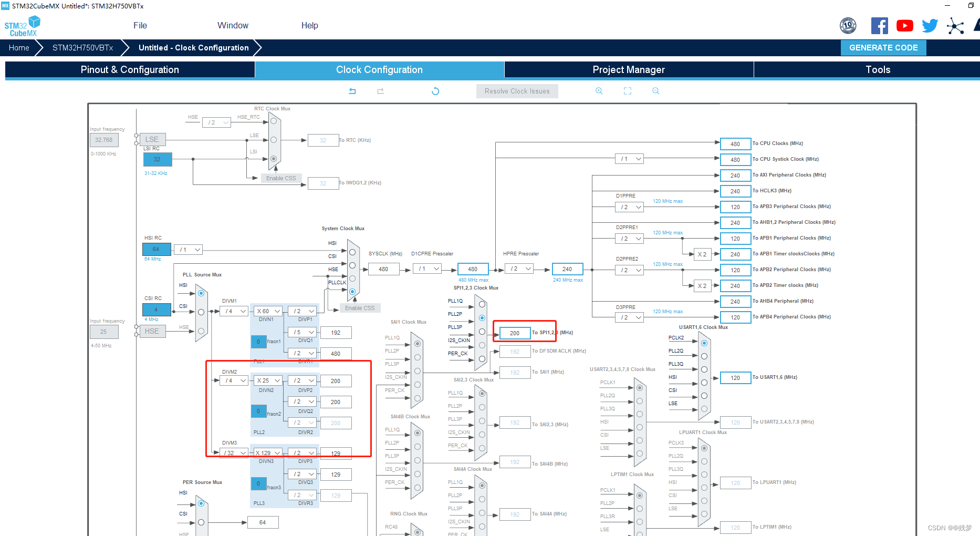This screenshot has width=980, height=536.
Task: Select PCLK2 in USART1,6 Clock Mux
Action: 704,343
